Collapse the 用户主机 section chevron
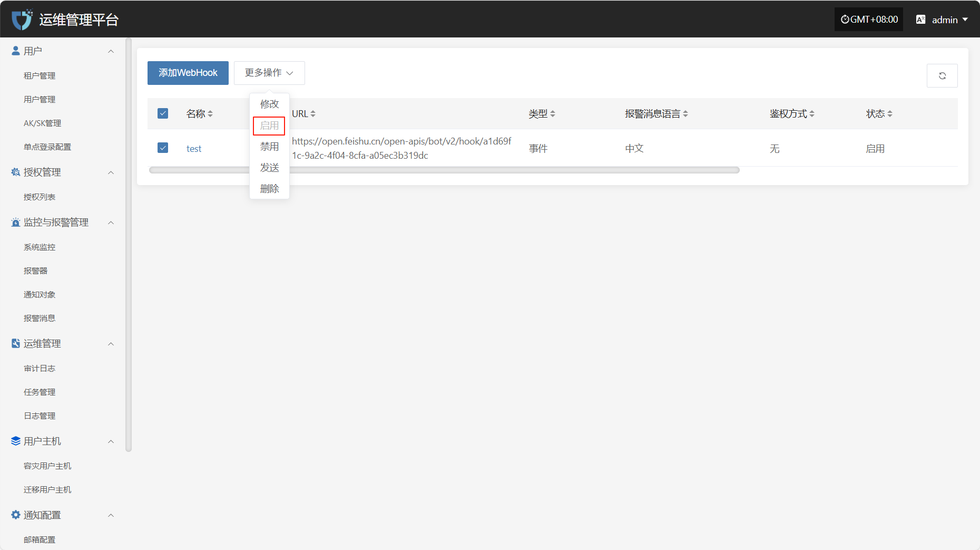The width and height of the screenshot is (980, 550). 111,441
